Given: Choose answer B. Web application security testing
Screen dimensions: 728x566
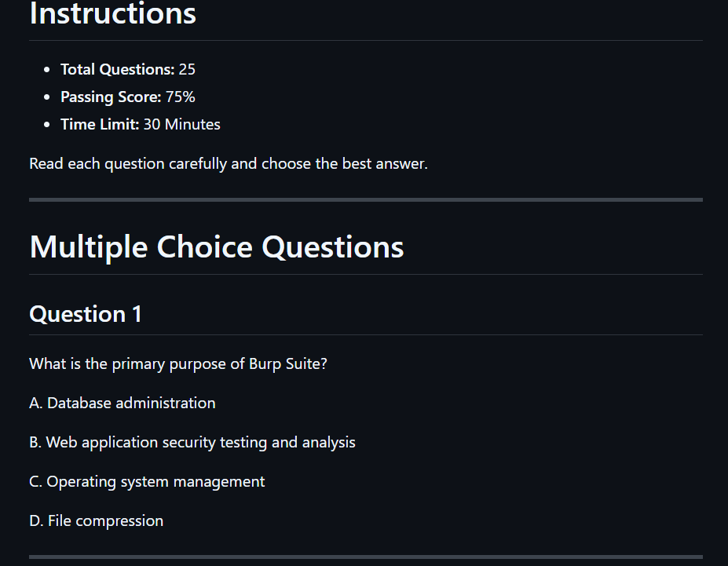Looking at the screenshot, I should click(x=192, y=443).
